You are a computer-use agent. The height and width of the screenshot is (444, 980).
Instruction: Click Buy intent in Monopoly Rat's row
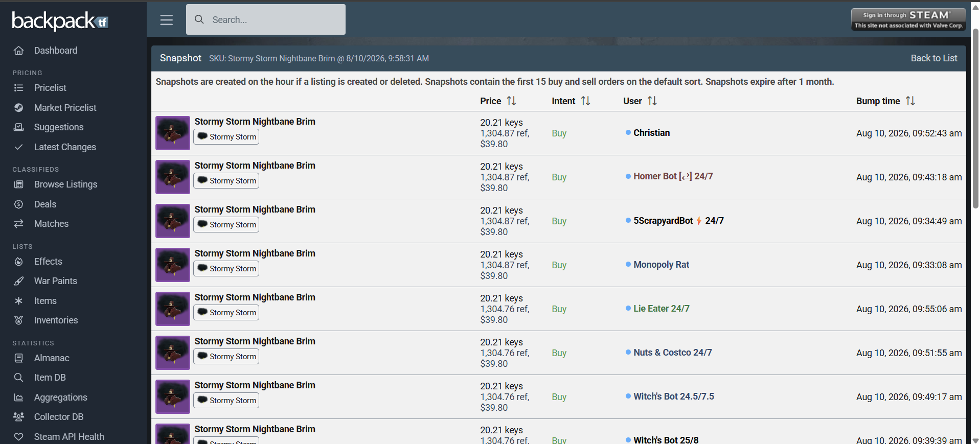click(x=559, y=265)
